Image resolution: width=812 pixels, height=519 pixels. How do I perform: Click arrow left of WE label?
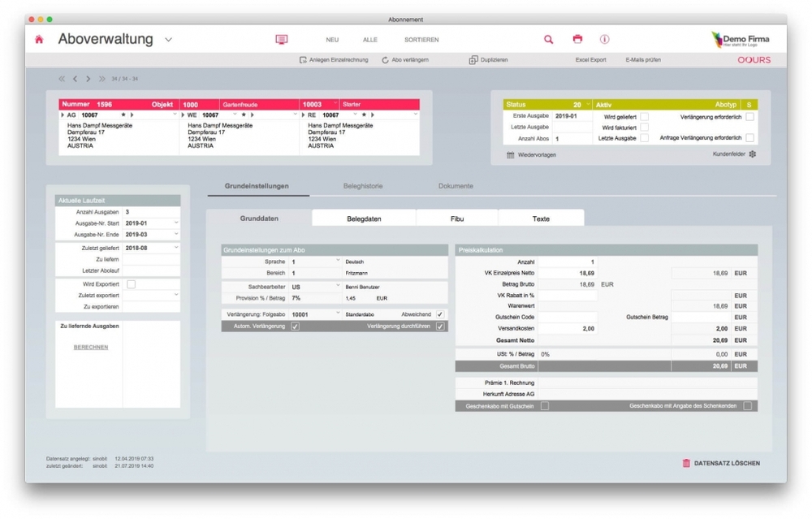[x=183, y=115]
